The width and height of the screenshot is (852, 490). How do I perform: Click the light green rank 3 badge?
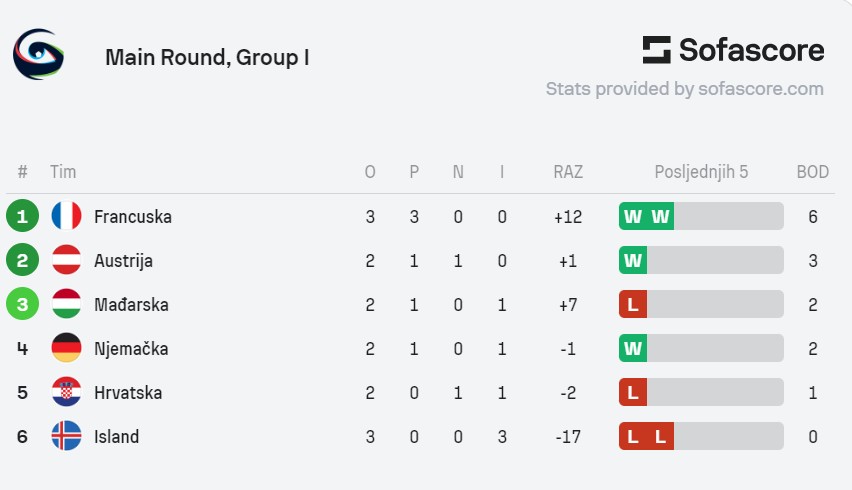click(22, 304)
